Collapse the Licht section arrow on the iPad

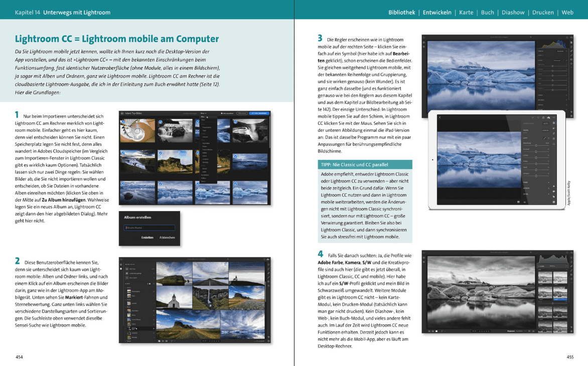click(548, 138)
